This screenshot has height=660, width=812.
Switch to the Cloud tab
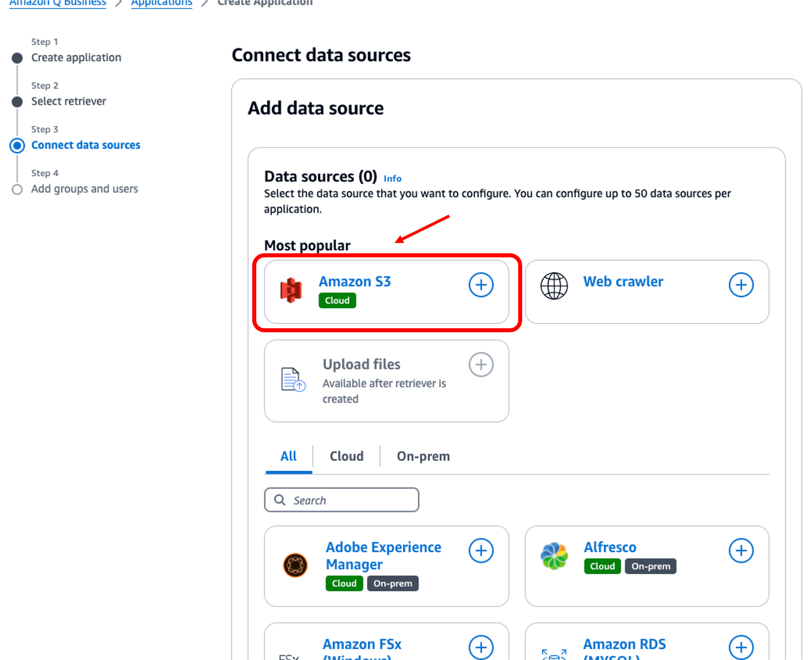click(x=346, y=456)
